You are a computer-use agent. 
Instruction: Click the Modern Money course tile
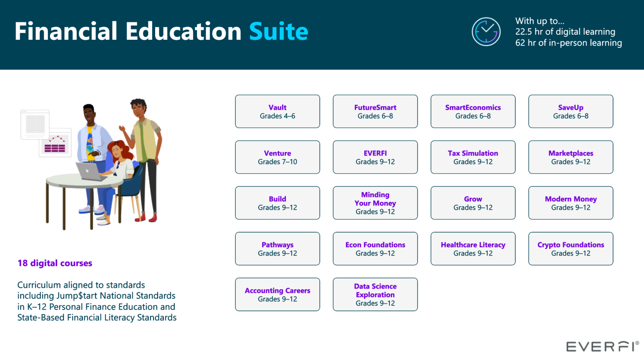570,203
